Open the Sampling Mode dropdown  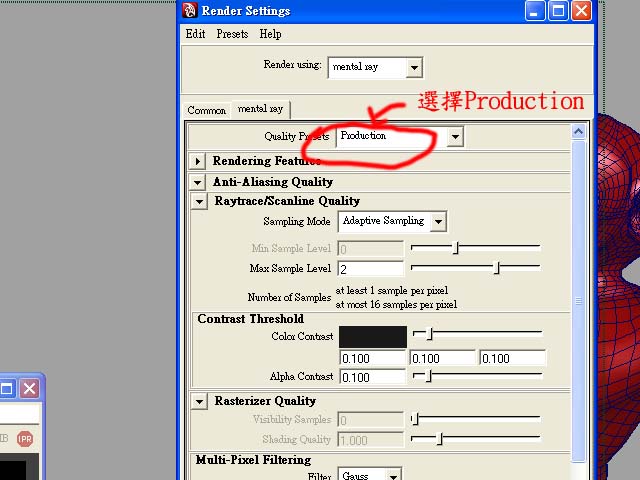tap(392, 222)
